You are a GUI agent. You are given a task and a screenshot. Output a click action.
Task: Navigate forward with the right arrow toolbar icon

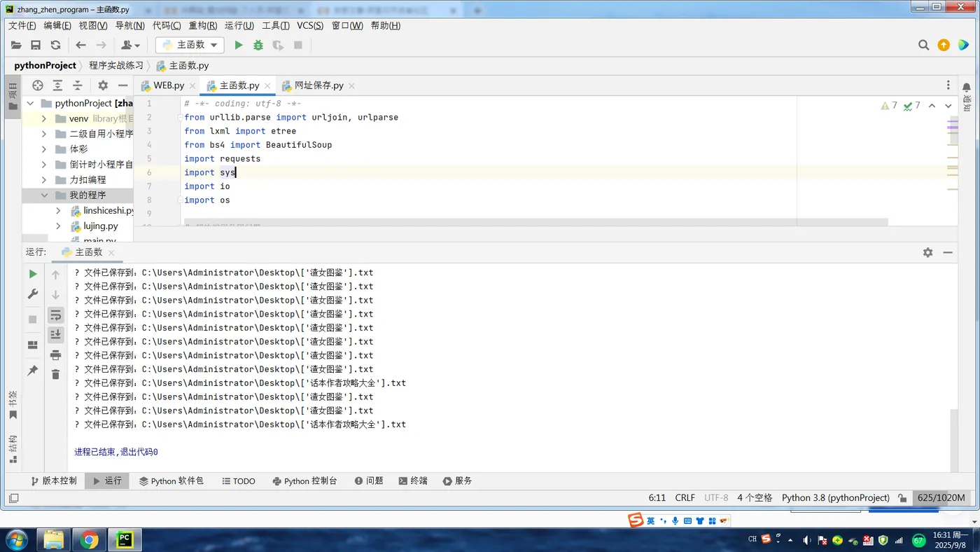pos(101,45)
